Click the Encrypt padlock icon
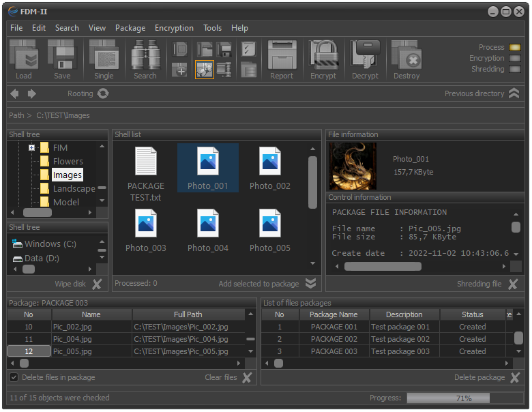This screenshot has width=532, height=412. pos(323,55)
